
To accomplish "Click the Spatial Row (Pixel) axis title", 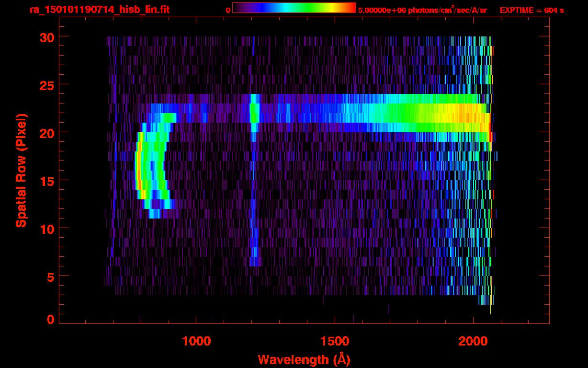I will [x=21, y=170].
